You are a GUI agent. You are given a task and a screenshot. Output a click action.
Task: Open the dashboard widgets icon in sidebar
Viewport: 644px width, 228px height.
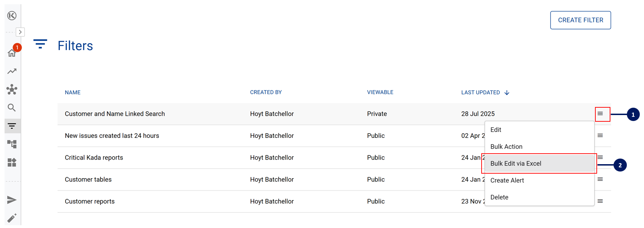pyautogui.click(x=12, y=162)
